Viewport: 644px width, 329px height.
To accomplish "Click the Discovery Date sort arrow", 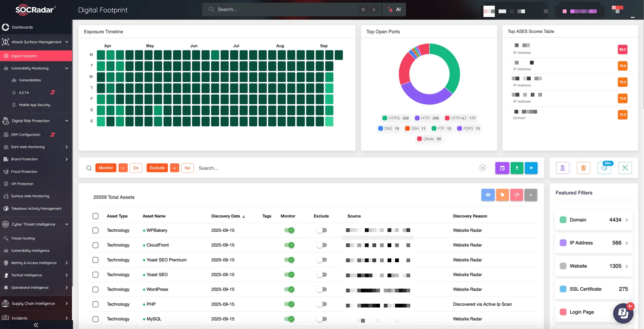I will tap(244, 217).
